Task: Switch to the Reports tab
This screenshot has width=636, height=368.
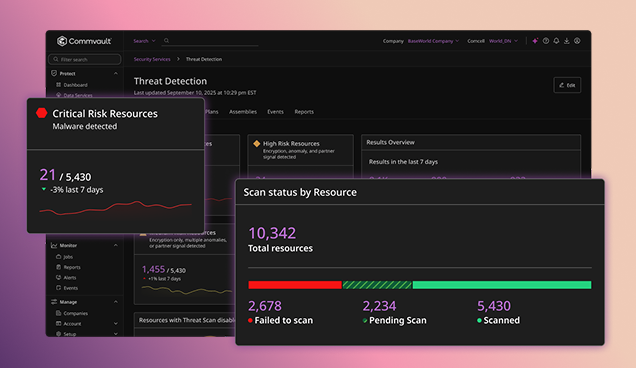Action: 304,112
